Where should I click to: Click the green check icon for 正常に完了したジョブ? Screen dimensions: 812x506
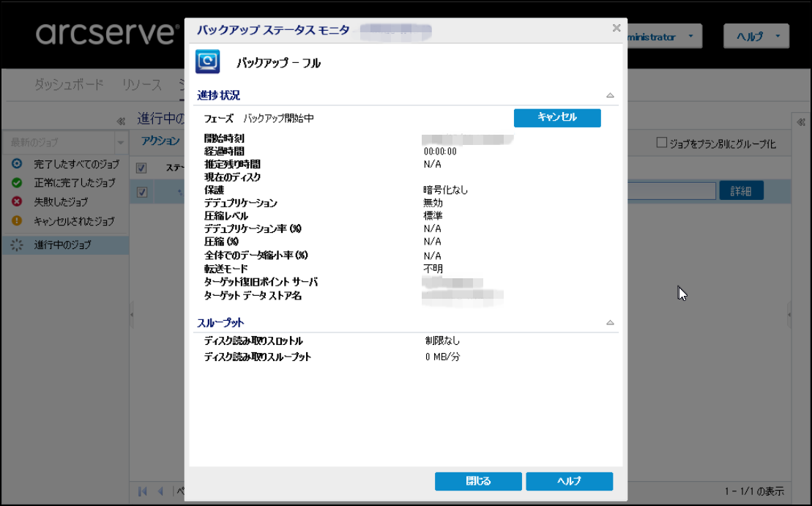click(x=17, y=182)
